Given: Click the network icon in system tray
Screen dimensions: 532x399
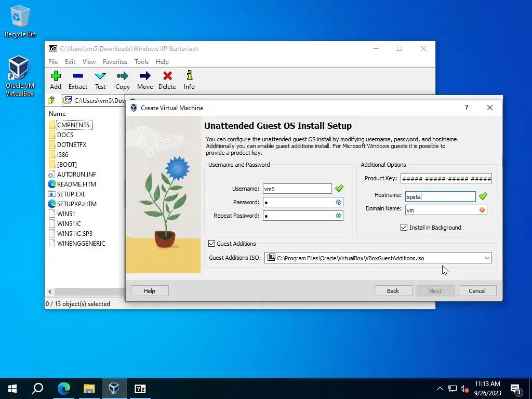Looking at the screenshot, I should 453,389.
